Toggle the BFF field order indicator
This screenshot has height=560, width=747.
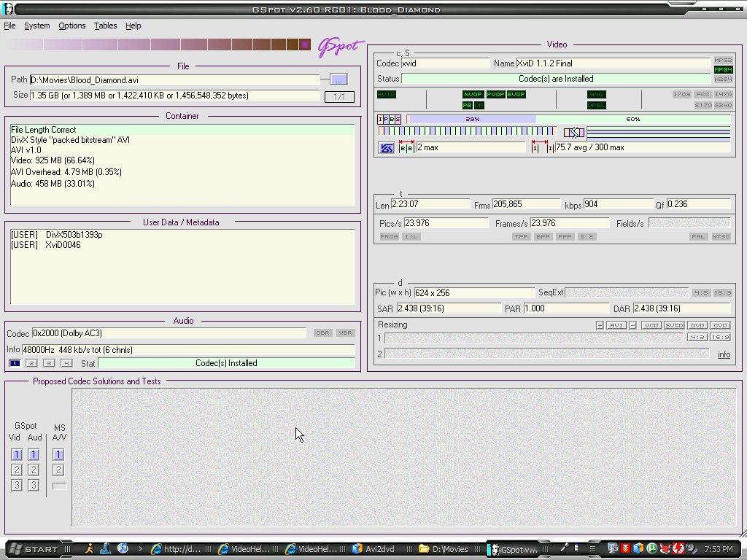coord(543,237)
